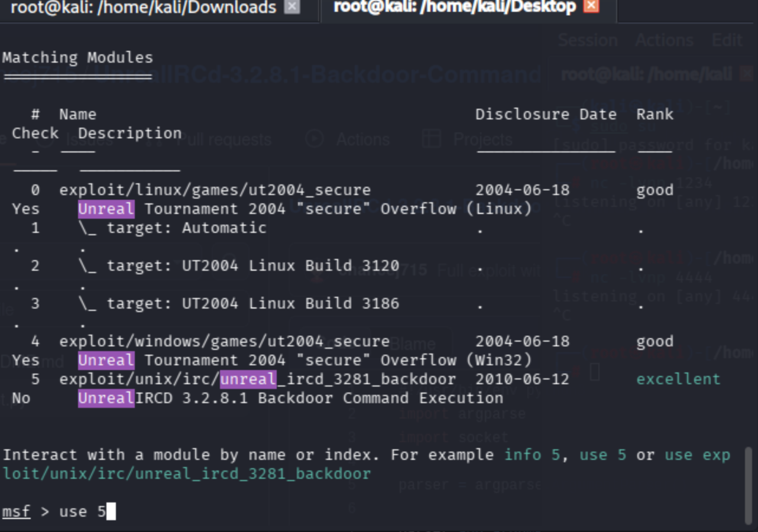Screen dimensions: 758x532
Task: Click highlighted 'unreal' in ircd_3281_backdoor module name
Action: (x=248, y=379)
